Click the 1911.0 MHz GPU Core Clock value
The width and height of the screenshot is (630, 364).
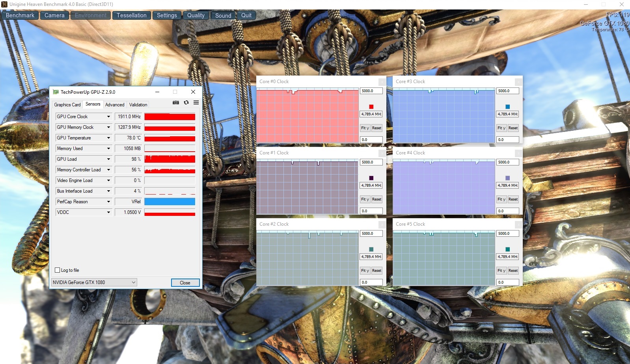pyautogui.click(x=128, y=117)
